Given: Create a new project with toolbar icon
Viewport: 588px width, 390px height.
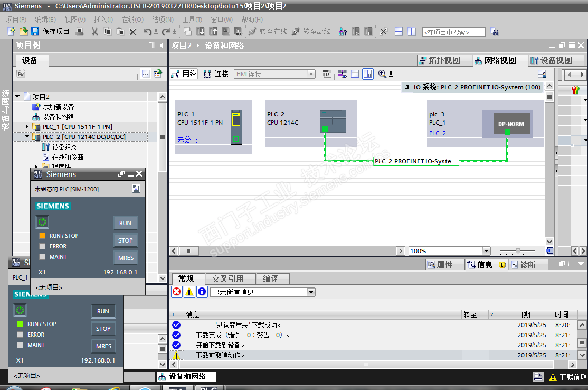Looking at the screenshot, I should pos(11,32).
